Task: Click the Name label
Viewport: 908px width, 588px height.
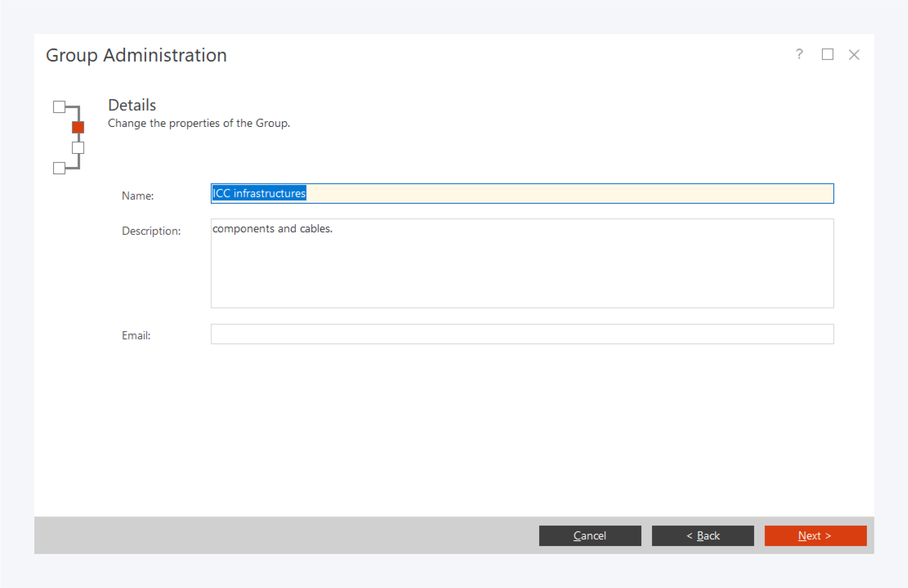Action: pyautogui.click(x=138, y=196)
